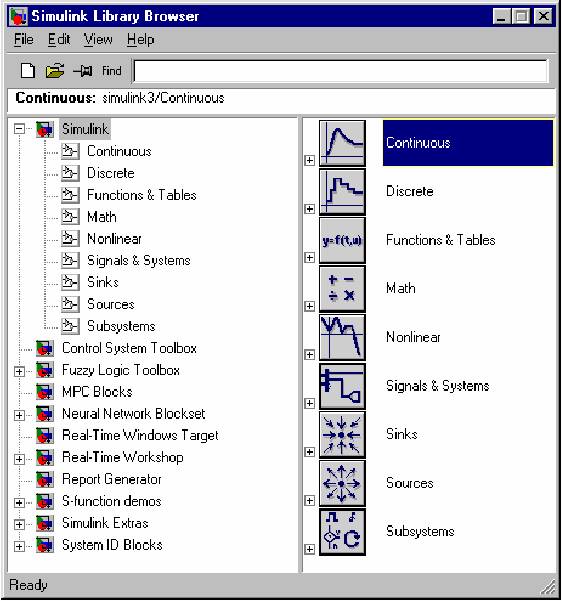Expand Math in the right pane
The height and width of the screenshot is (601, 562).
tap(309, 306)
